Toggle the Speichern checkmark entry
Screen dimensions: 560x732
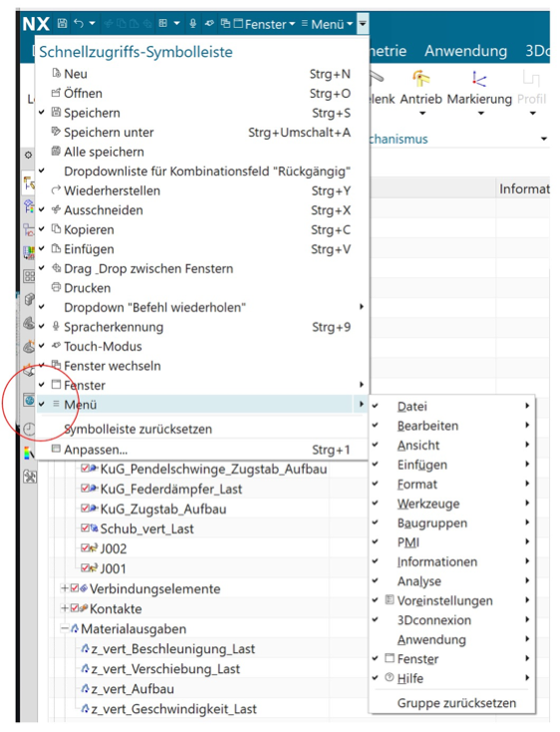tap(202, 113)
